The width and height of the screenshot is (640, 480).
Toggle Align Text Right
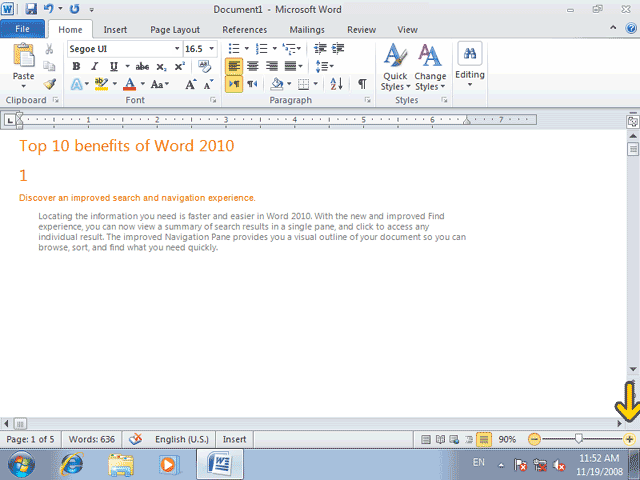(x=271, y=66)
